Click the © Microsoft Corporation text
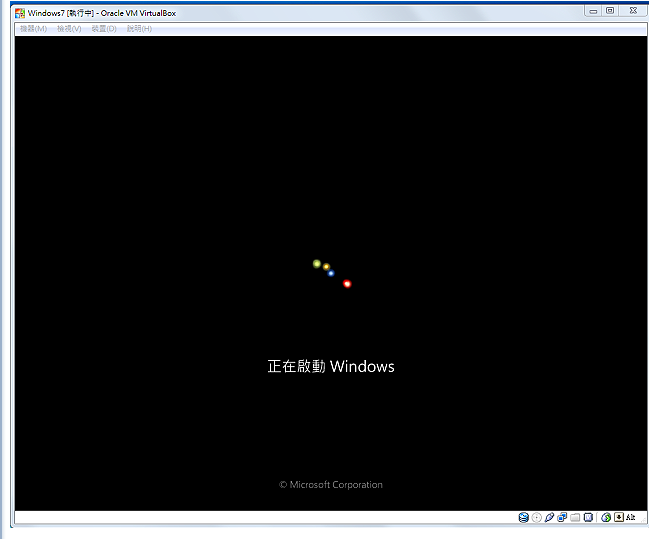The width and height of the screenshot is (658, 539). click(x=331, y=485)
